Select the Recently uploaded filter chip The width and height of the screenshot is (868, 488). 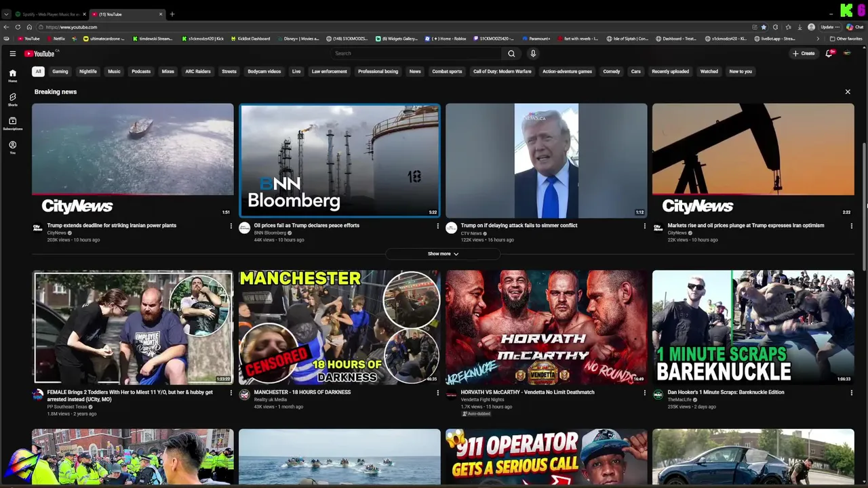(670, 71)
